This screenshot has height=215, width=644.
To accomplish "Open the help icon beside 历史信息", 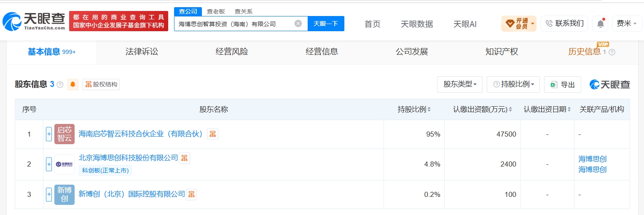I will tap(612, 52).
